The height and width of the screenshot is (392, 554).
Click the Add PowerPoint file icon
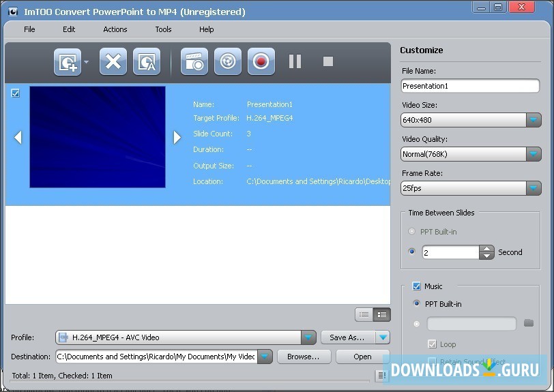[x=68, y=62]
